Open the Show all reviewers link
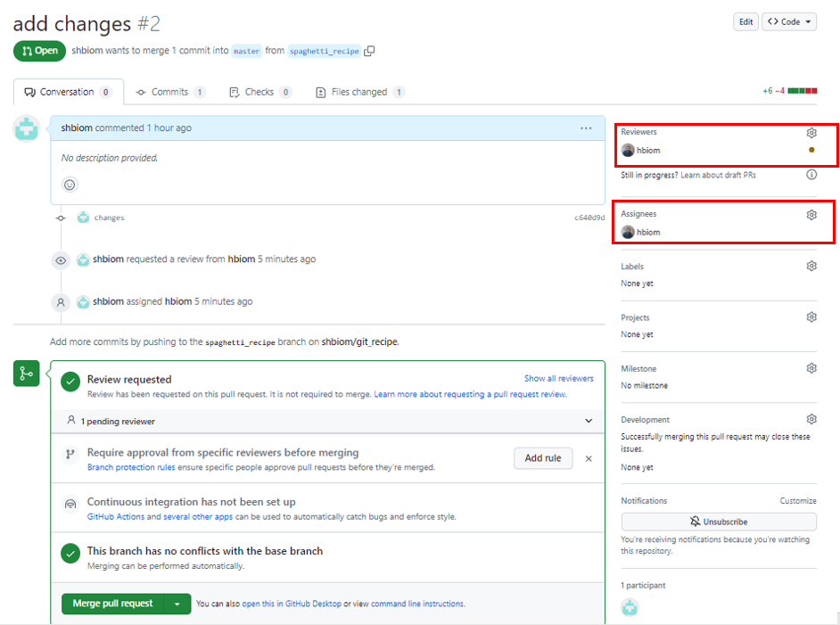This screenshot has height=625, width=840. 558,379
